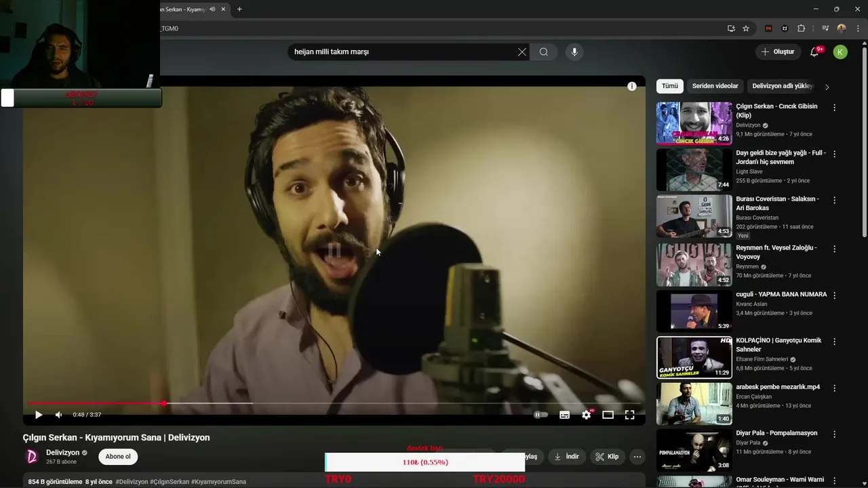Viewport: 868px width, 488px height.
Task: Click the İndir download button
Action: coord(566,456)
